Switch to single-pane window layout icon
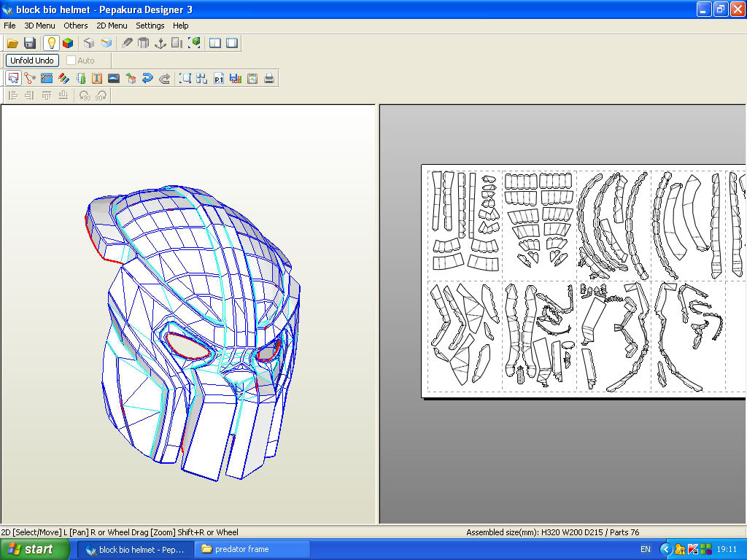Viewport: 747px width, 560px height. (x=232, y=43)
